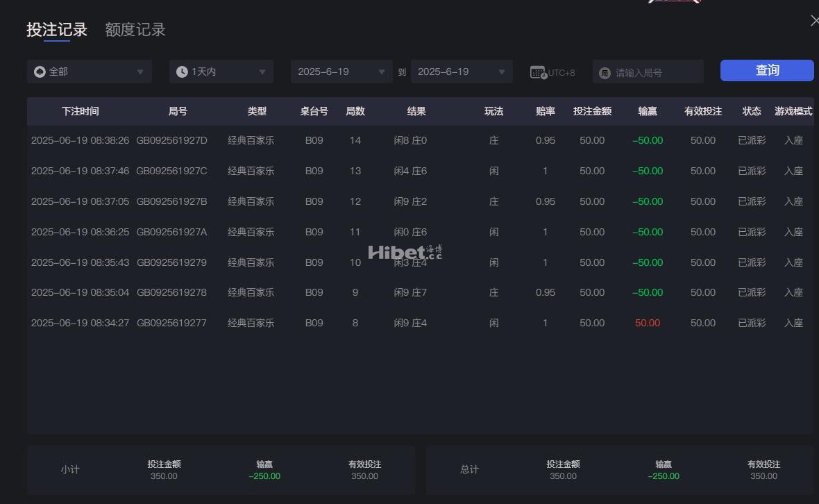Click round number GB092561927D
Viewport: 819px width, 504px height.
pyautogui.click(x=171, y=140)
